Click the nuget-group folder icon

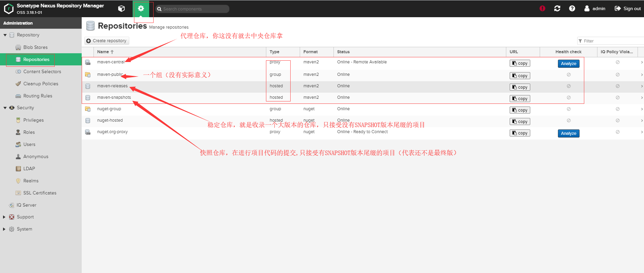(88, 109)
